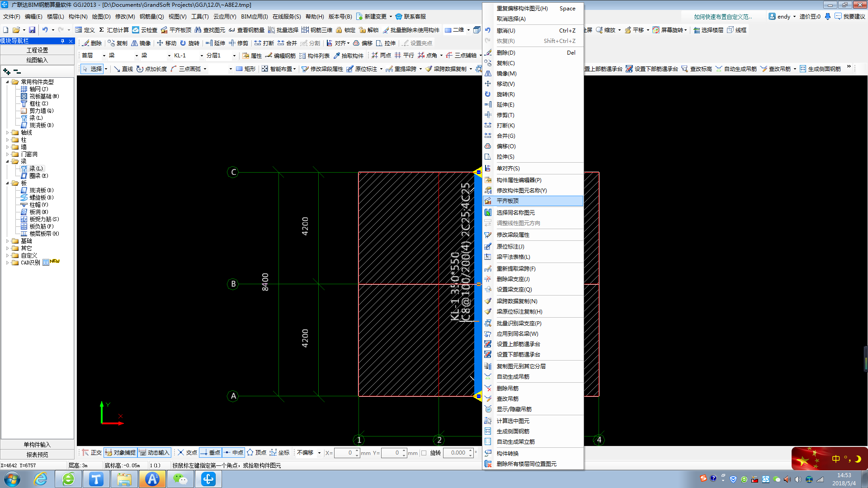Toggle 坐标 coordinate snap
Image resolution: width=868 pixels, height=488 pixels.
click(x=279, y=452)
